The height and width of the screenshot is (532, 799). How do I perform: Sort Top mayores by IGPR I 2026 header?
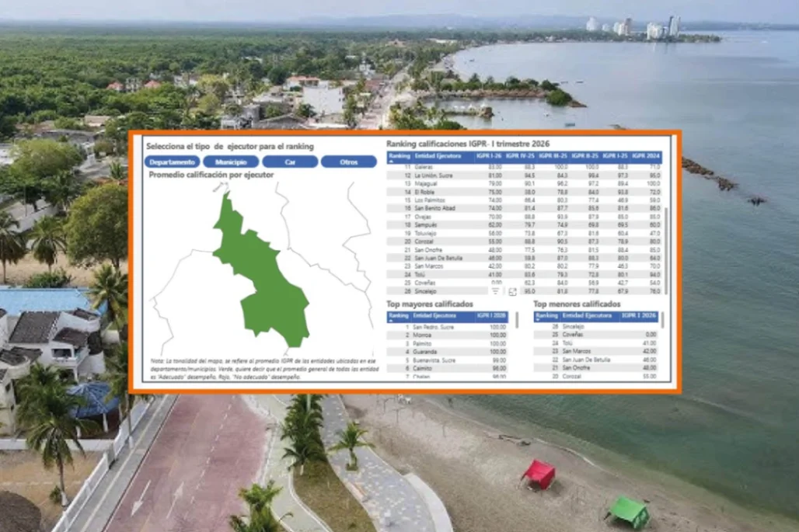pos(491,316)
